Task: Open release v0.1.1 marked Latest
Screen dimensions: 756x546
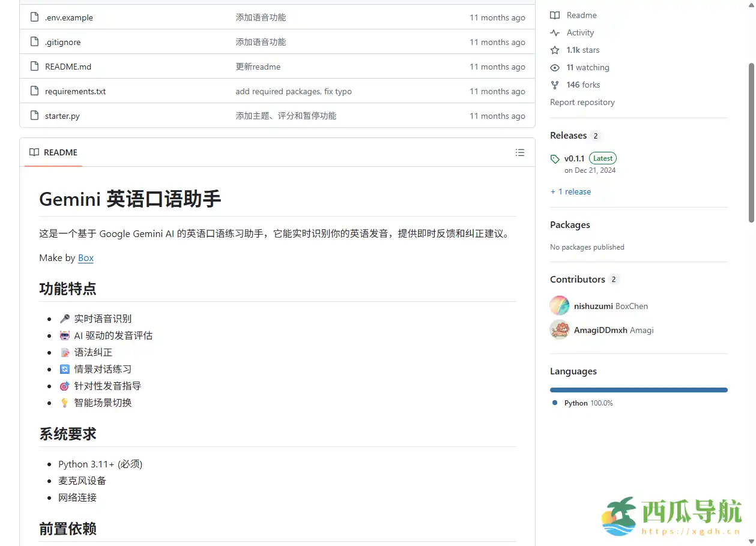Action: (575, 158)
